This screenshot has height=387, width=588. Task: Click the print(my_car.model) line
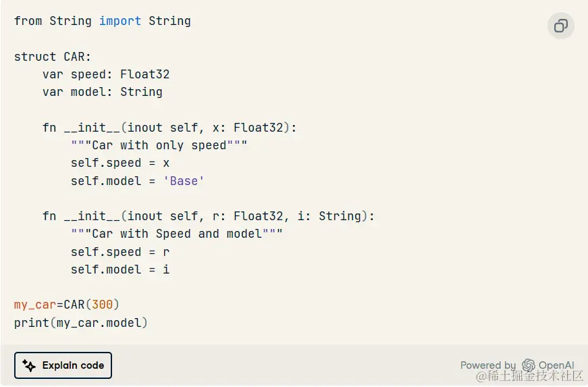pos(81,323)
